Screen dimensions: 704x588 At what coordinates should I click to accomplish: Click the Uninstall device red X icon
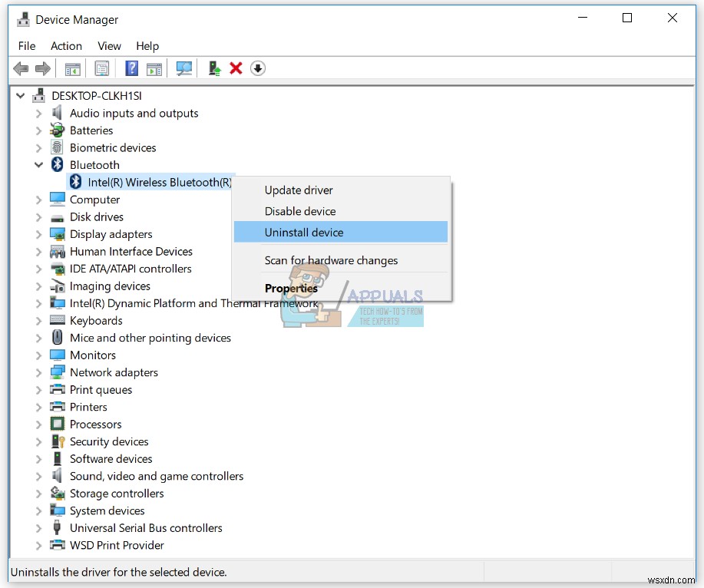[236, 68]
